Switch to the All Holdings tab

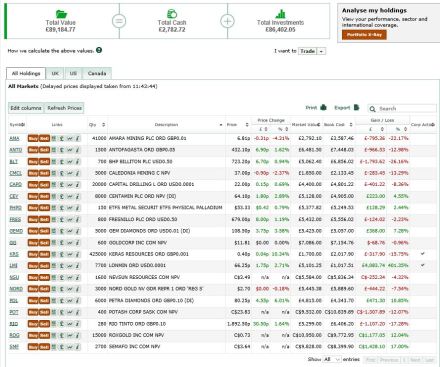(x=26, y=73)
